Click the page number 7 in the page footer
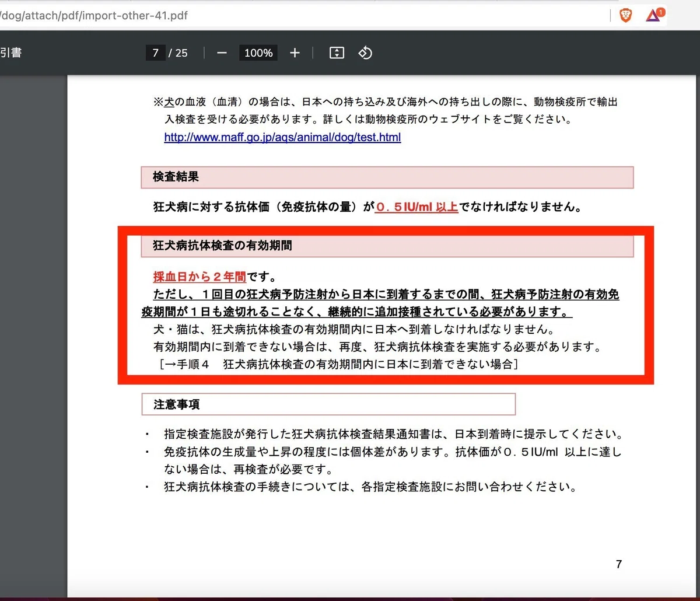 619,564
